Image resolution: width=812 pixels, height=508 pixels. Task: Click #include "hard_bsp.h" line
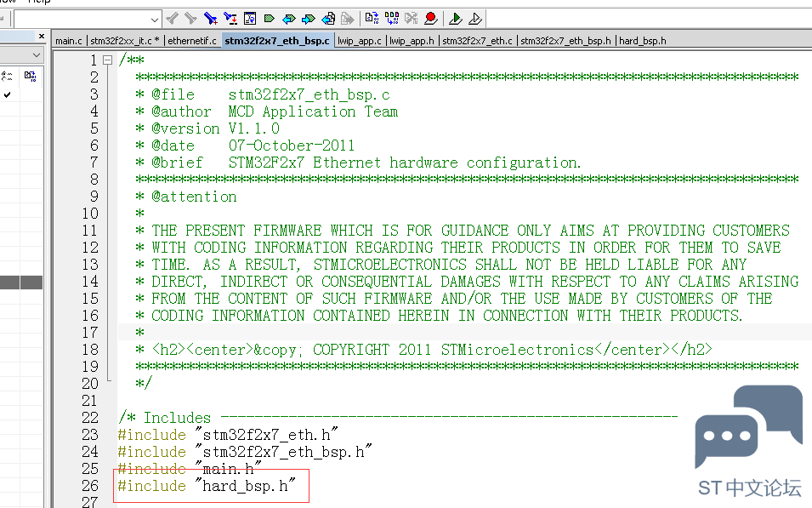point(207,486)
